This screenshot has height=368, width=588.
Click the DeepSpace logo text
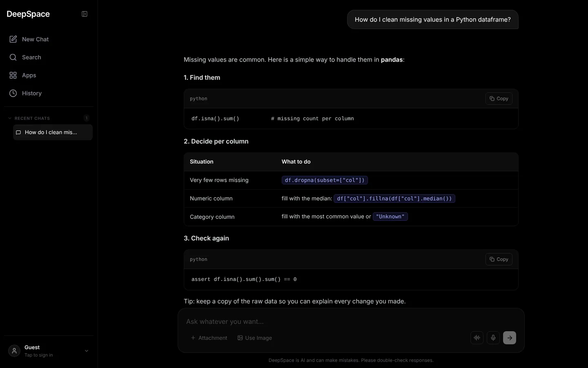(28, 14)
